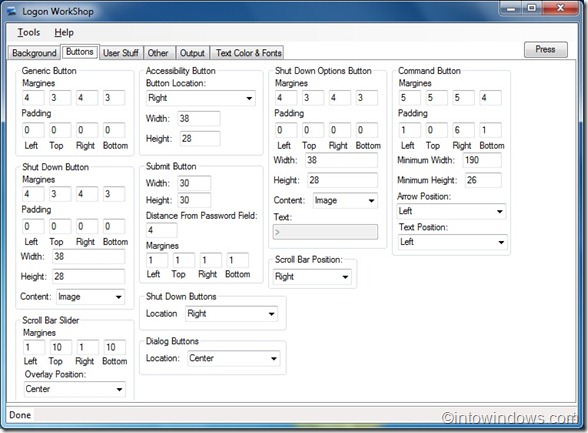Screen dimensions: 588x433
Task: Open the Tools menu
Action: [28, 33]
